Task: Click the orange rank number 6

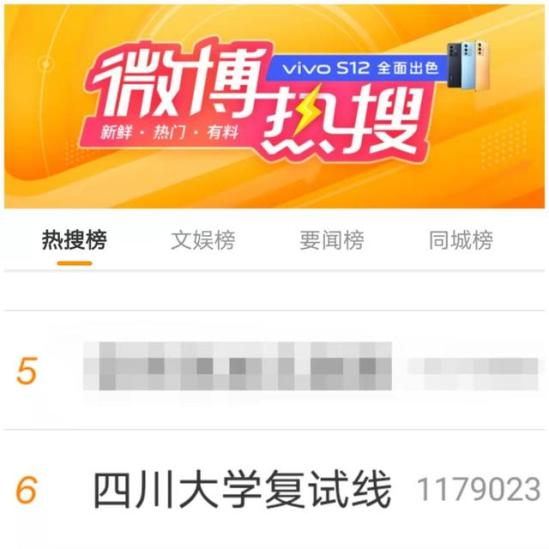Action: tap(26, 490)
